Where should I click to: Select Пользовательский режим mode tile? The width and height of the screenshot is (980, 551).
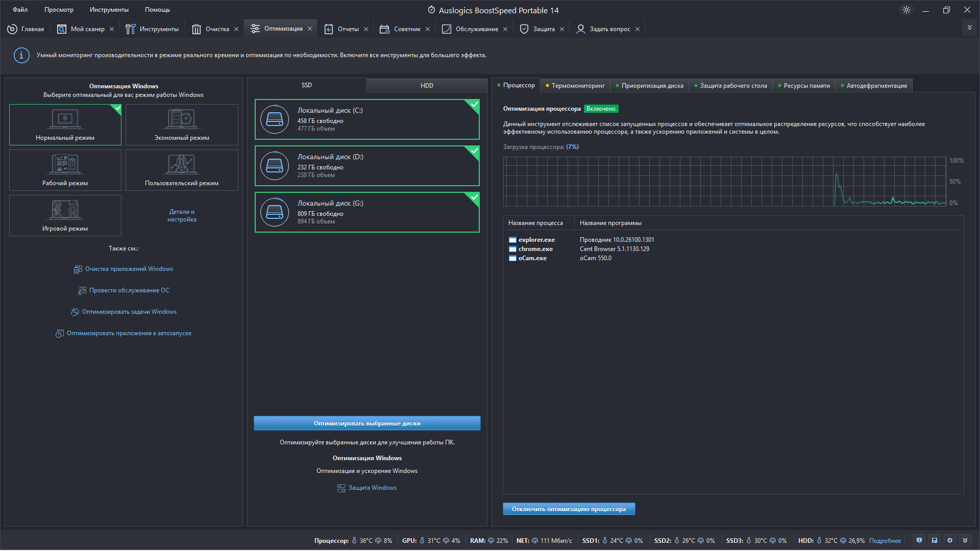pos(182,170)
